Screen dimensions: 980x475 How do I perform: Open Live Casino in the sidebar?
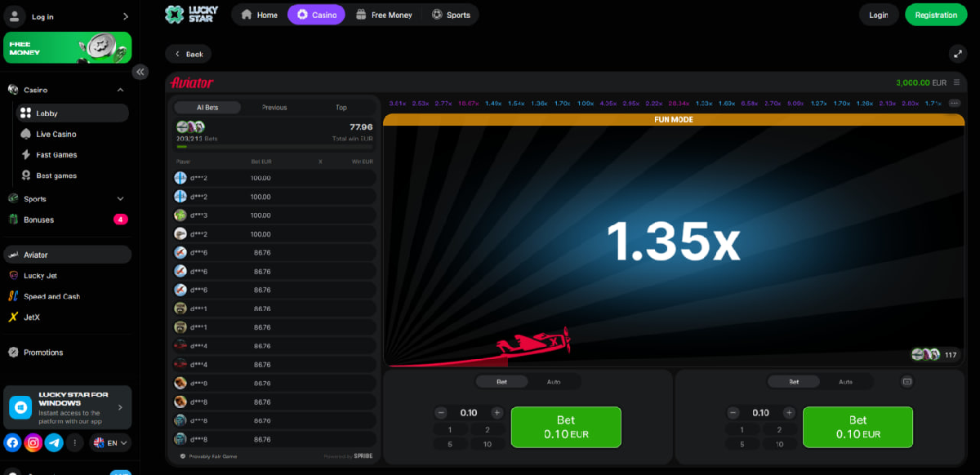pyautogui.click(x=72, y=134)
